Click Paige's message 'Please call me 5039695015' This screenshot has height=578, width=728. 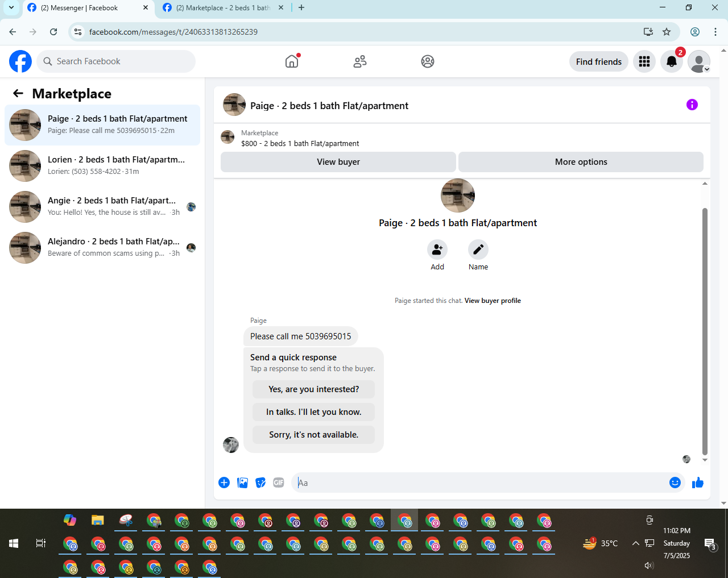301,336
